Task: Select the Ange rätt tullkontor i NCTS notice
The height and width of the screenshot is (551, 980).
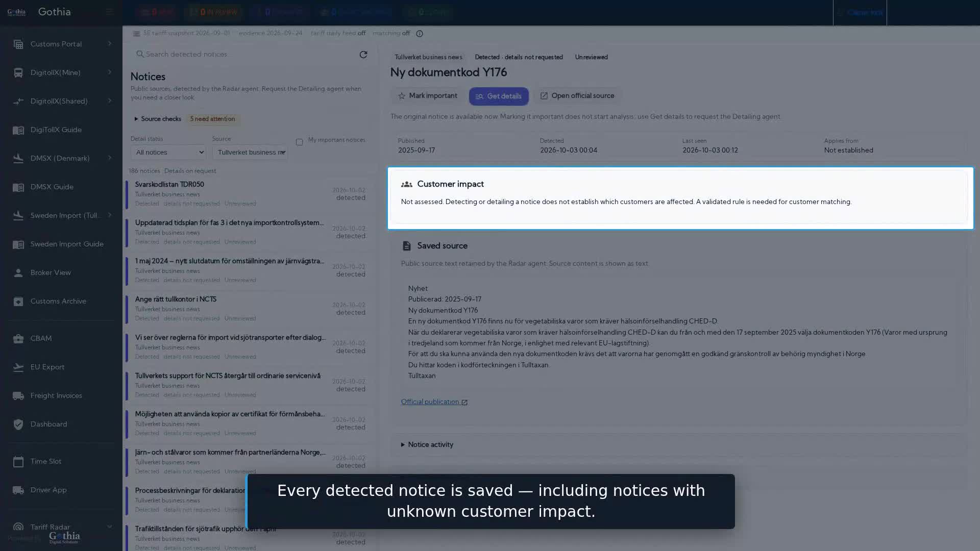Action: click(249, 309)
